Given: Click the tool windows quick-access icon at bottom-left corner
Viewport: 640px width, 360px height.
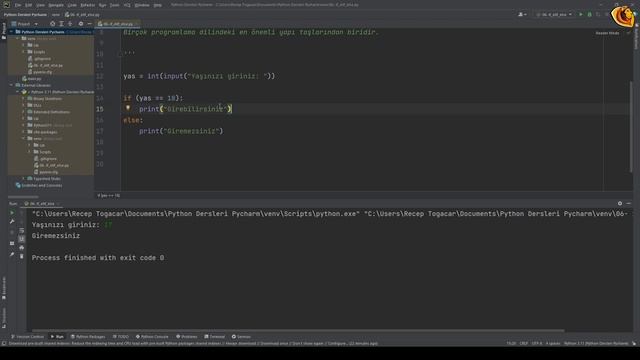Looking at the screenshot, I should 4,344.
